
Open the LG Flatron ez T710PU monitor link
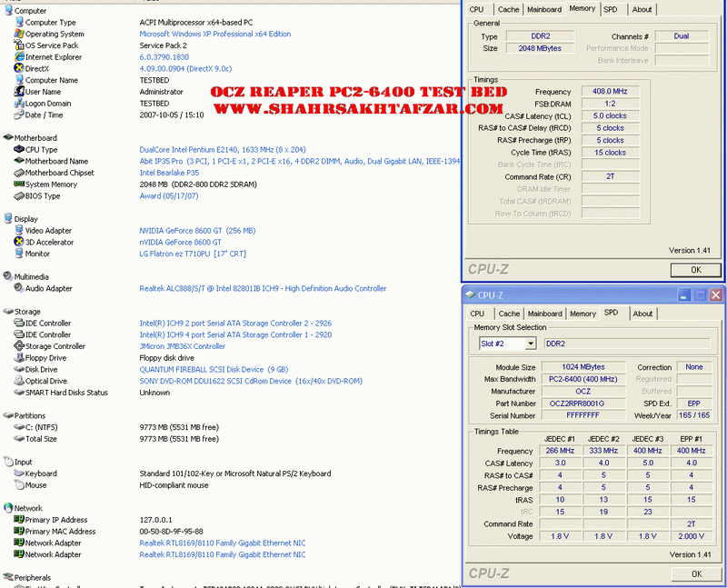[193, 254]
